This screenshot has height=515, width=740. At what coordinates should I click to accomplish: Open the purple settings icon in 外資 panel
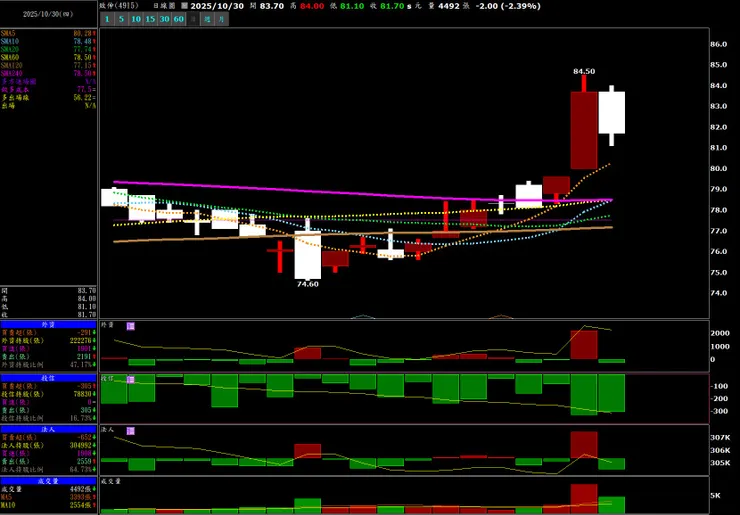point(131,326)
